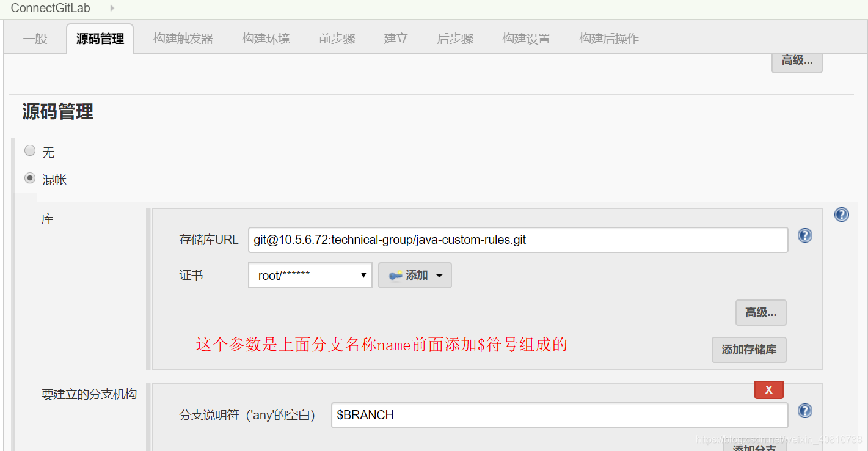Screen dimensions: 868x451
Task: Switch to the 构建触发器 tab
Action: 183,38
